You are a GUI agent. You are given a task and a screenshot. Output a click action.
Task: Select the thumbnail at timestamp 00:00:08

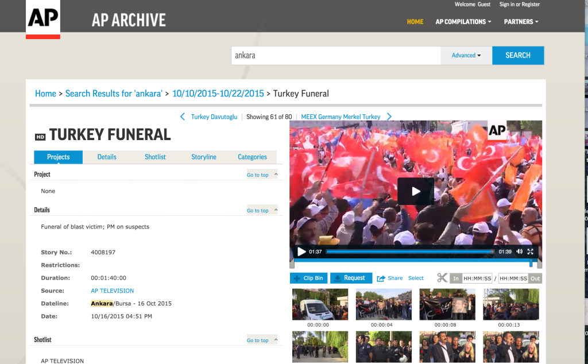pos(447,304)
